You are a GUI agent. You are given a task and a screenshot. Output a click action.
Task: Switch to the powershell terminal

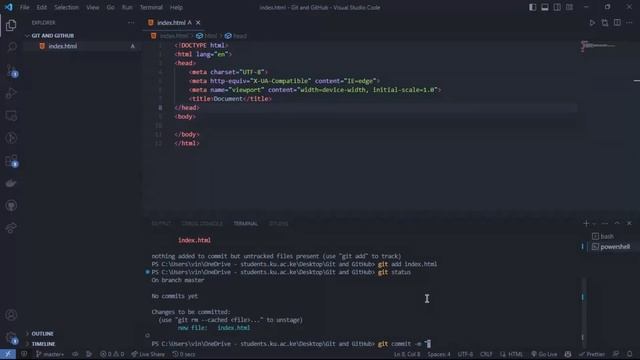pos(611,247)
